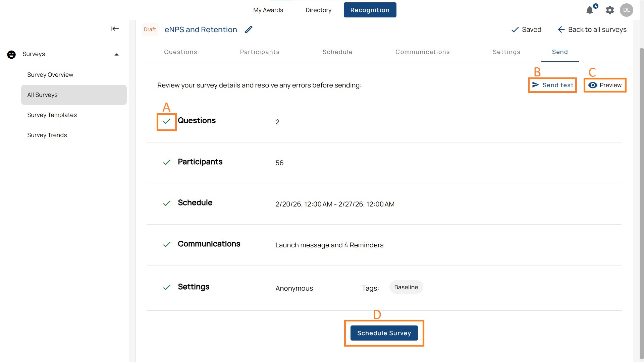
Task: Open the Schedule tab
Action: coord(337,52)
